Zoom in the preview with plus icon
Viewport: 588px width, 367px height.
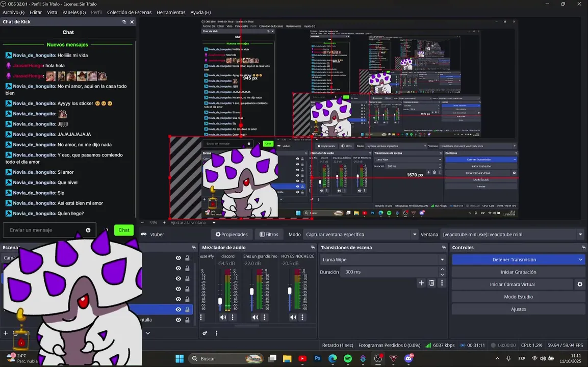164,223
